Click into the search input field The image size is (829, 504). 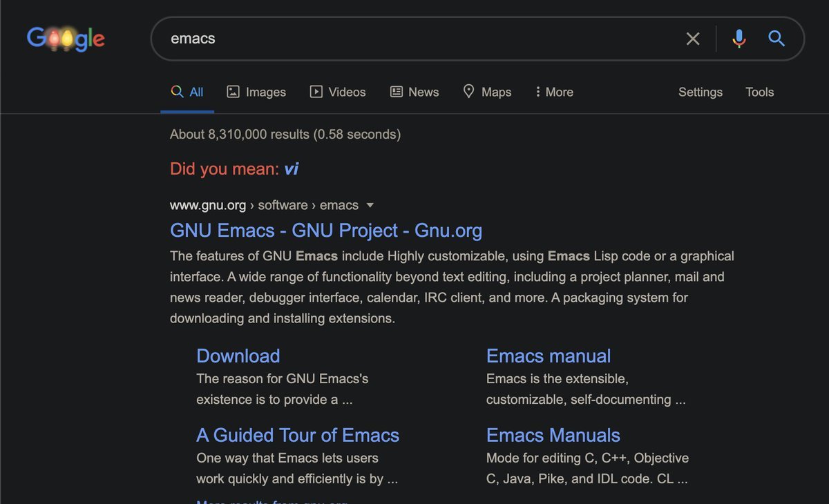(x=414, y=39)
